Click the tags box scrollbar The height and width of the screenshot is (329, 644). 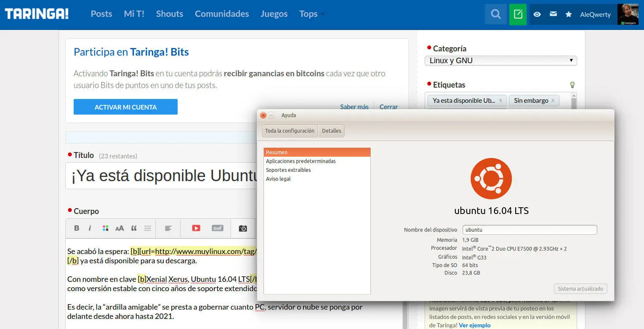tap(573, 101)
